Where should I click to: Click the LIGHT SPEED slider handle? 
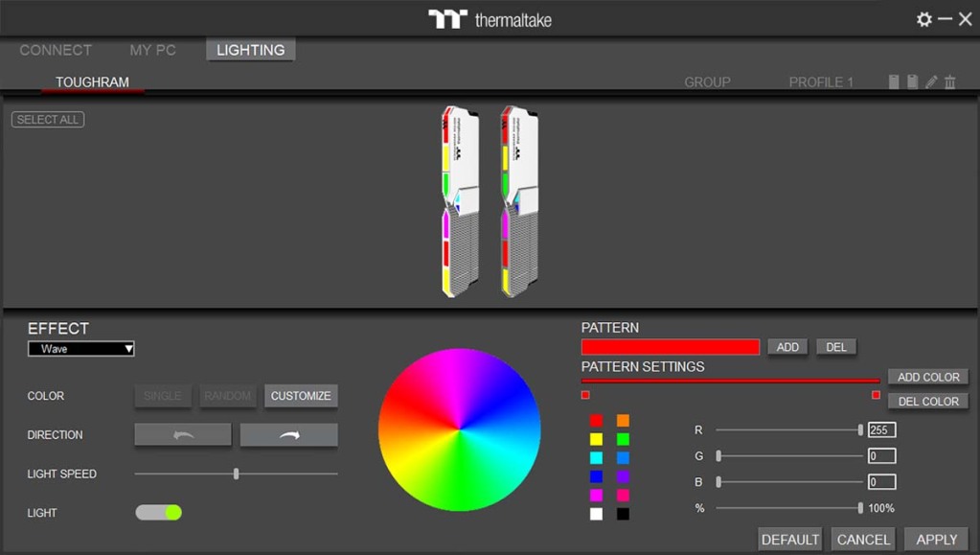[x=237, y=474]
